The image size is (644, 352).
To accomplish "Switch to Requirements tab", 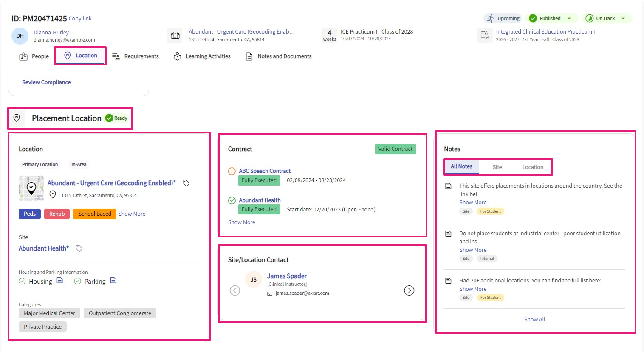I will pos(136,56).
